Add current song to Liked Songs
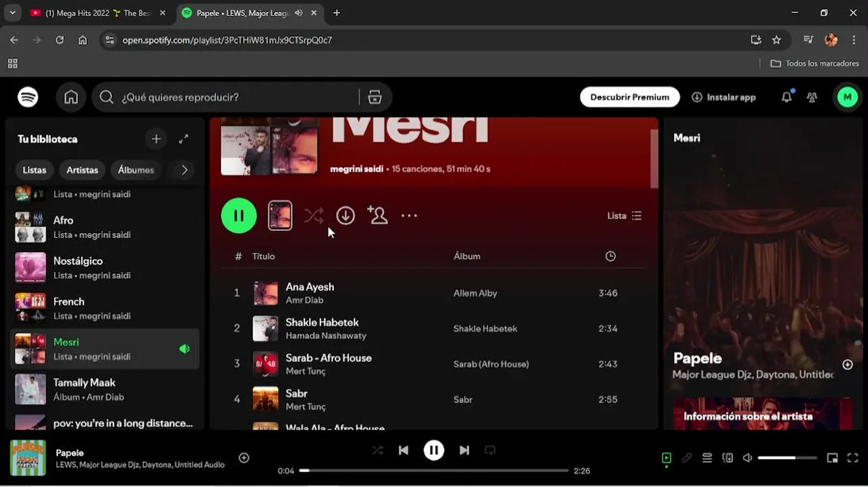Image resolution: width=868 pixels, height=487 pixels. [244, 458]
